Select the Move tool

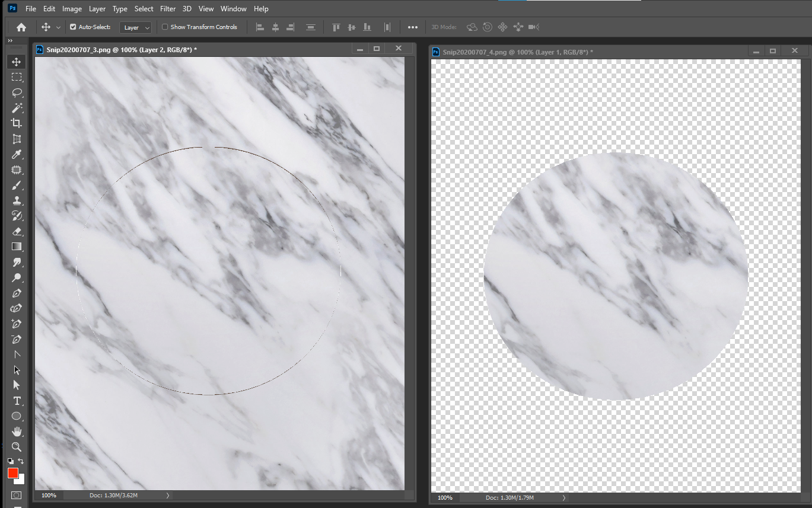[x=16, y=61]
